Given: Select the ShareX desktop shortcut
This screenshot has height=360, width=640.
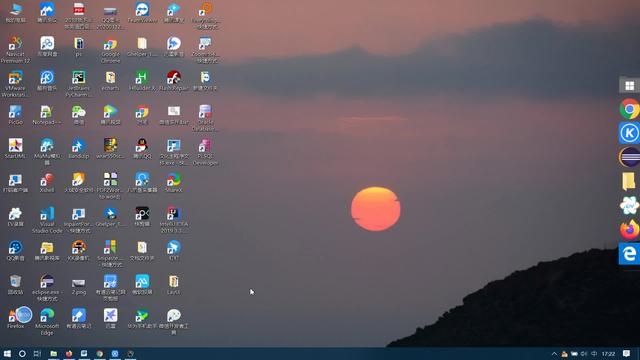Looking at the screenshot, I should click(x=173, y=182).
